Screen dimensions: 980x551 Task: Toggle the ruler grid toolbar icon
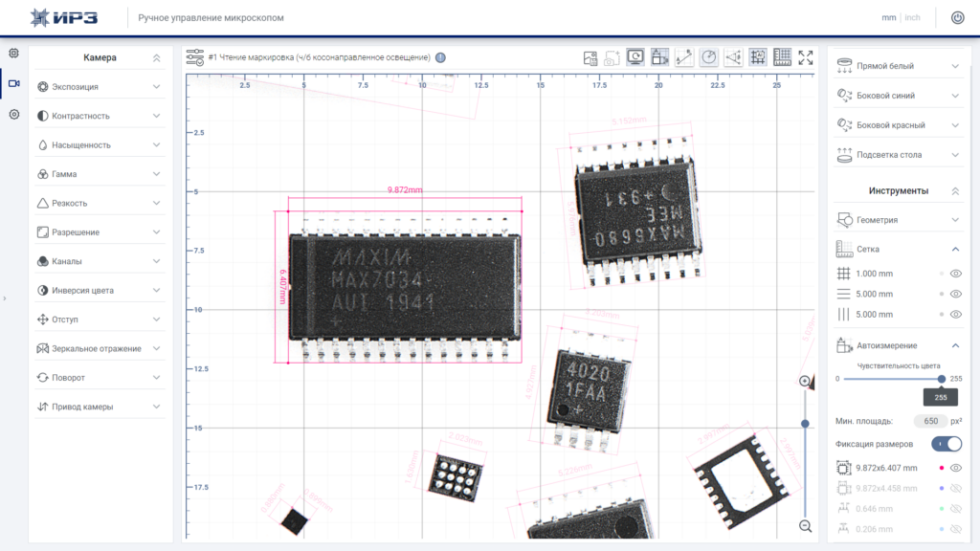point(782,57)
